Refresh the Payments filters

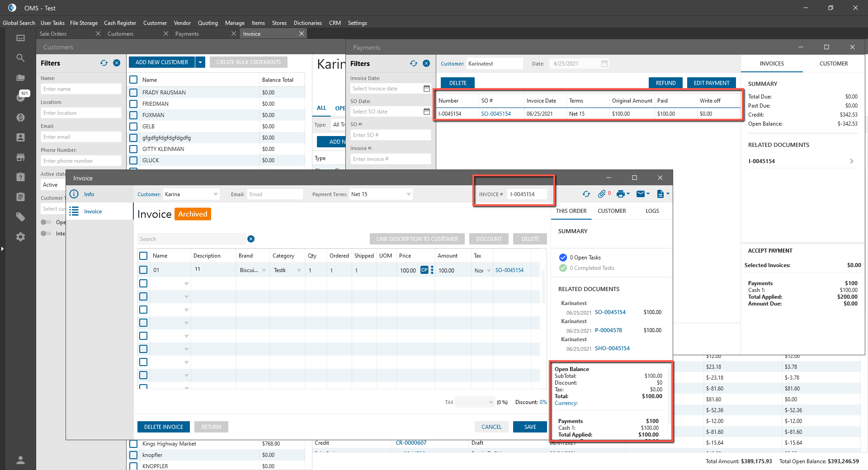coord(414,64)
